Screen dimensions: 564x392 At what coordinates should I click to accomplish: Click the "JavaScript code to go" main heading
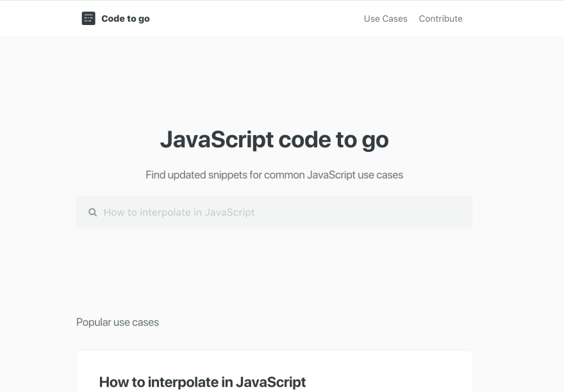pyautogui.click(x=274, y=140)
